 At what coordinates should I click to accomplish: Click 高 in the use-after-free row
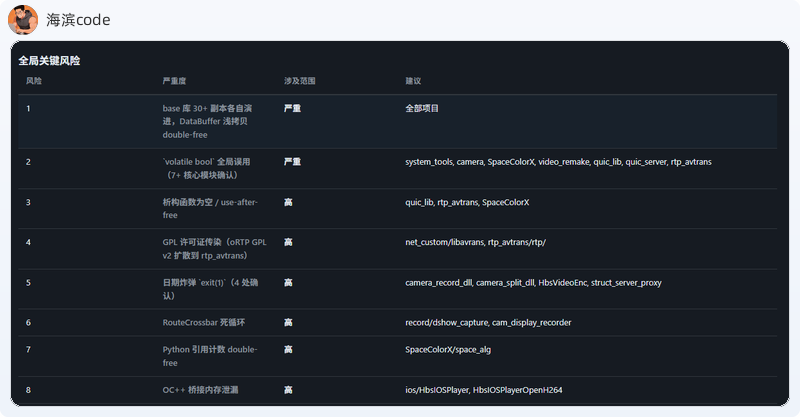click(x=288, y=202)
